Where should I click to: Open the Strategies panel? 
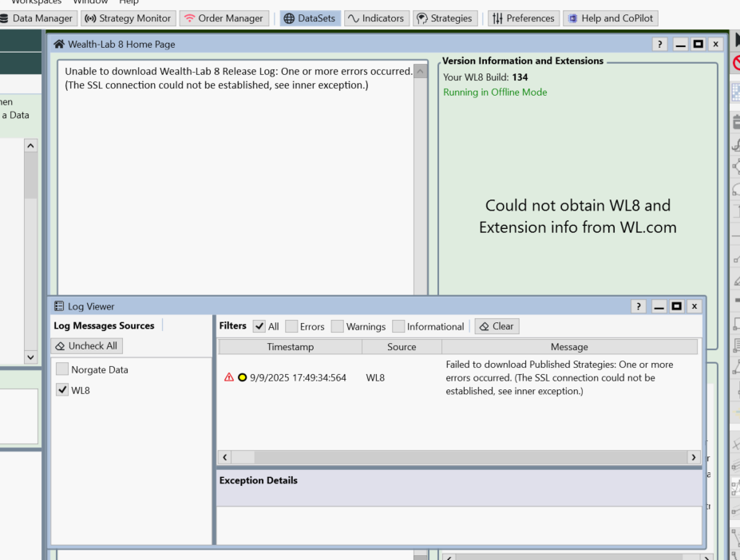click(x=445, y=18)
